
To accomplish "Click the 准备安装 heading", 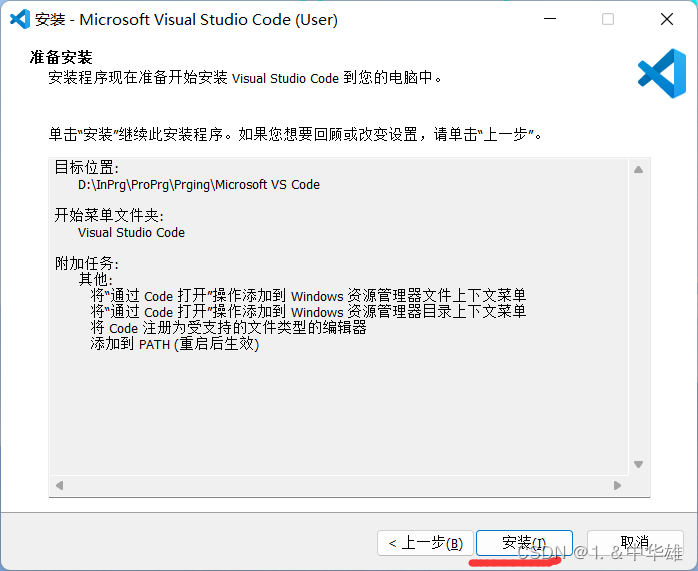I will tap(61, 57).
